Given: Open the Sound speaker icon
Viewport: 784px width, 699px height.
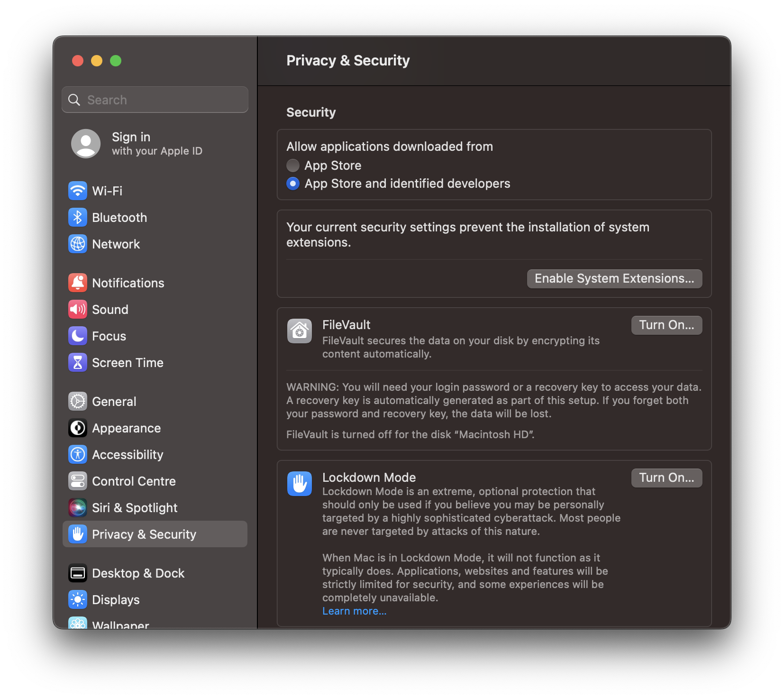Looking at the screenshot, I should coord(78,310).
